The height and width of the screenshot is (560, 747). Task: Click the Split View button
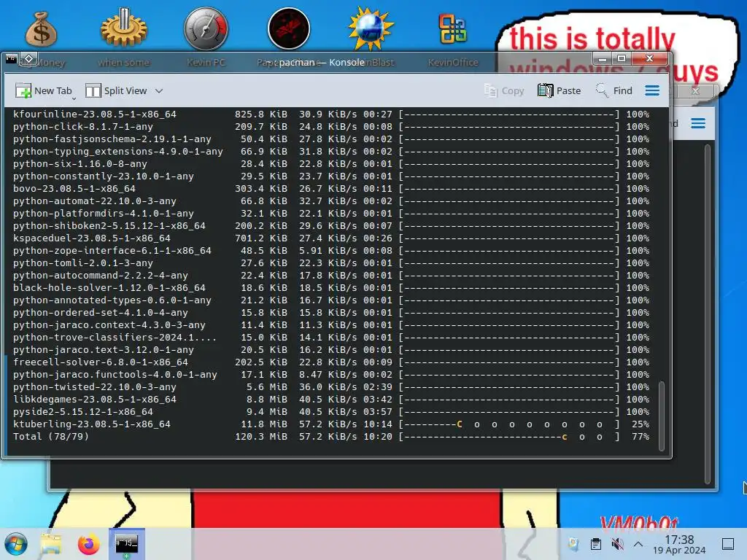coord(116,90)
